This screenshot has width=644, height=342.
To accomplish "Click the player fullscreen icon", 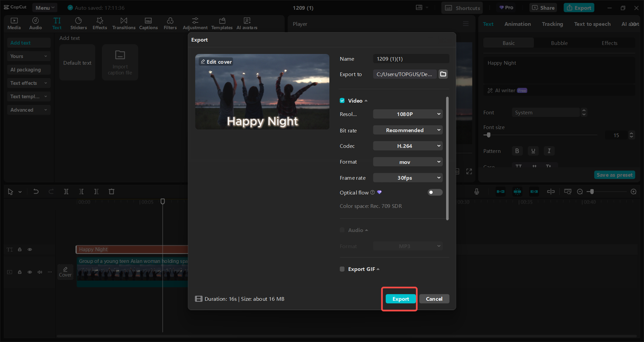I will 469,172.
